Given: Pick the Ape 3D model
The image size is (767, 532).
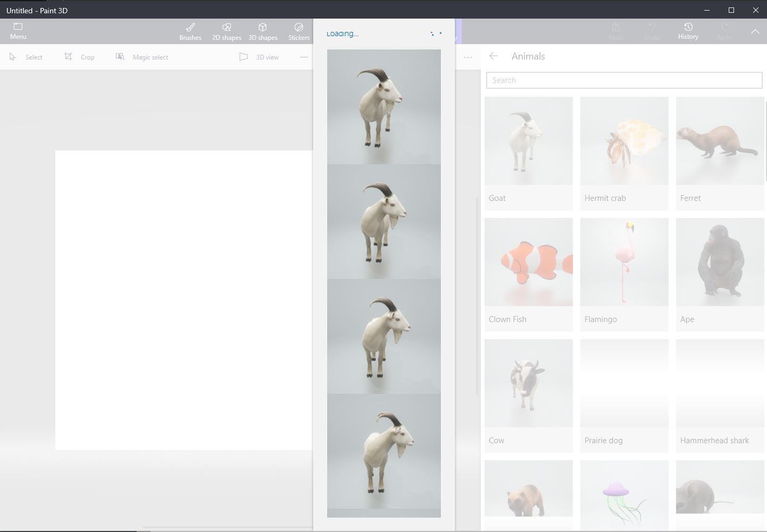Looking at the screenshot, I should click(720, 274).
